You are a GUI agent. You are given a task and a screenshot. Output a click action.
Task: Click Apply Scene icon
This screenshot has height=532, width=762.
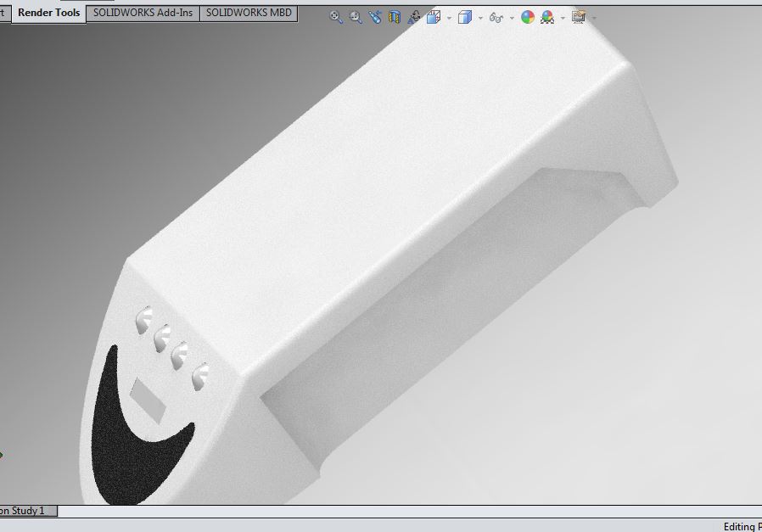547,18
